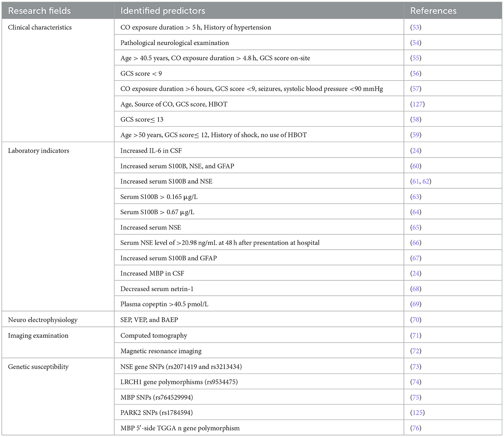
Task: Open reference link 66
Action: [x=416, y=243]
